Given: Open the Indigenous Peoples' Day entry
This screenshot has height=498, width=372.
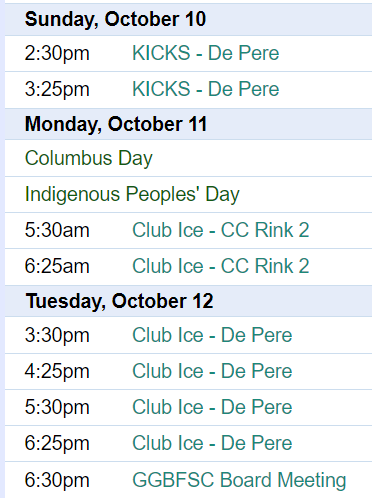Looking at the screenshot, I should (132, 194).
